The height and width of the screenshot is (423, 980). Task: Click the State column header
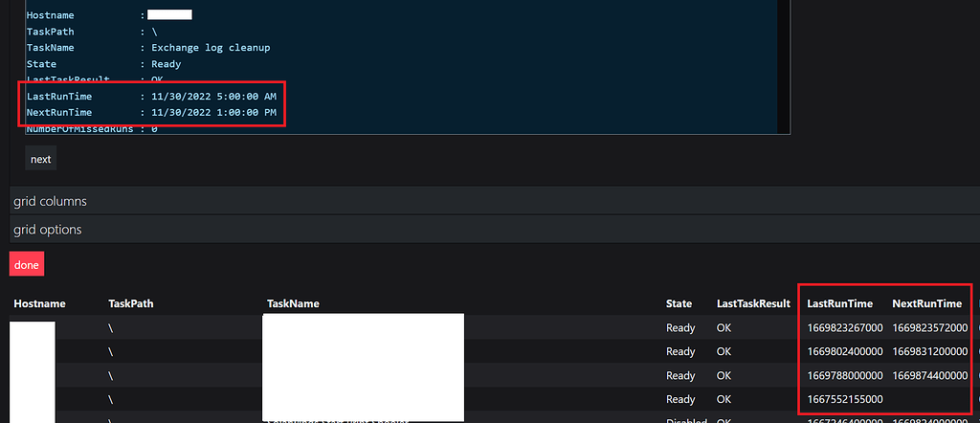(679, 303)
